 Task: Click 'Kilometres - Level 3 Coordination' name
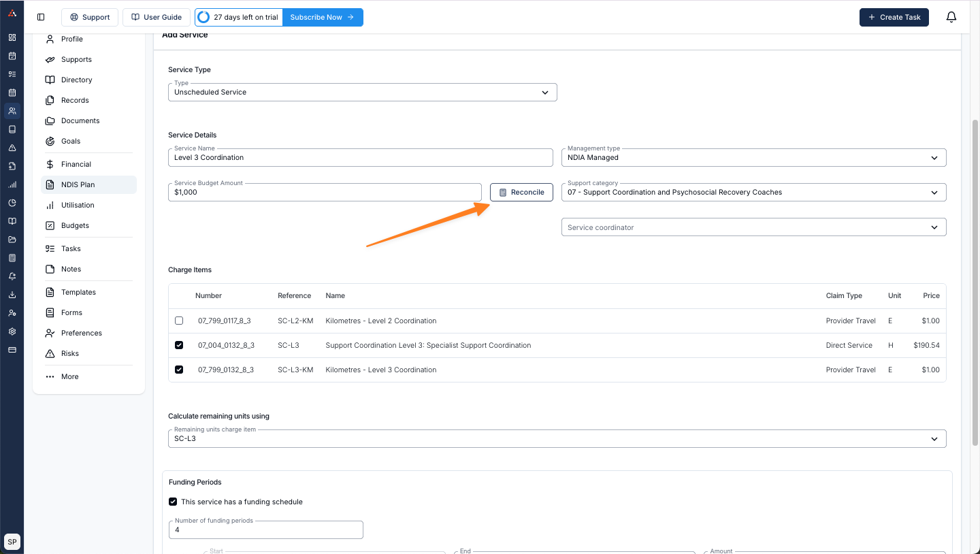[381, 370]
